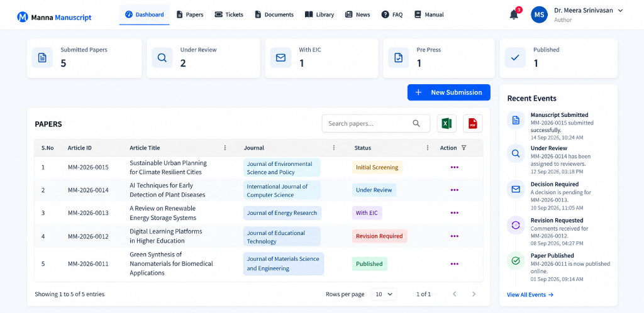Open actions menu for MM-2026-0013

[454, 213]
